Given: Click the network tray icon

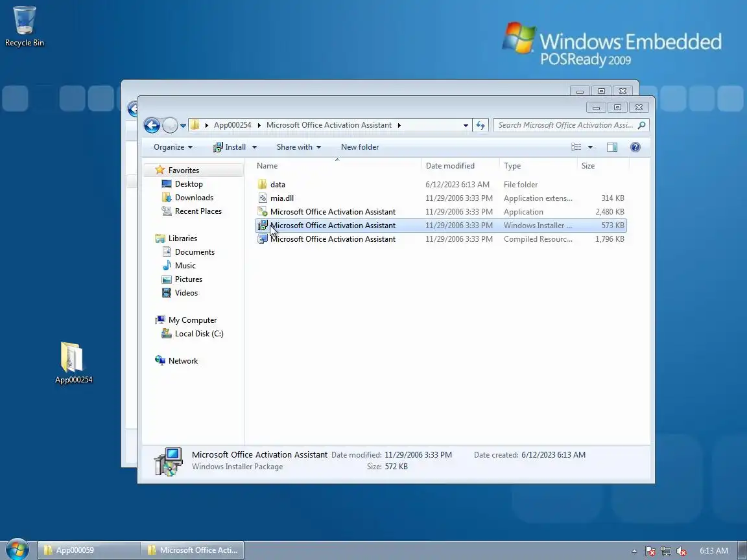Looking at the screenshot, I should [665, 551].
